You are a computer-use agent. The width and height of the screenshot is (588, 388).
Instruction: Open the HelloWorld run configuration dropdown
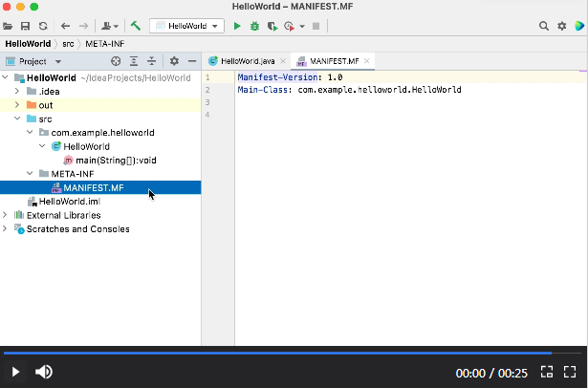[186, 26]
